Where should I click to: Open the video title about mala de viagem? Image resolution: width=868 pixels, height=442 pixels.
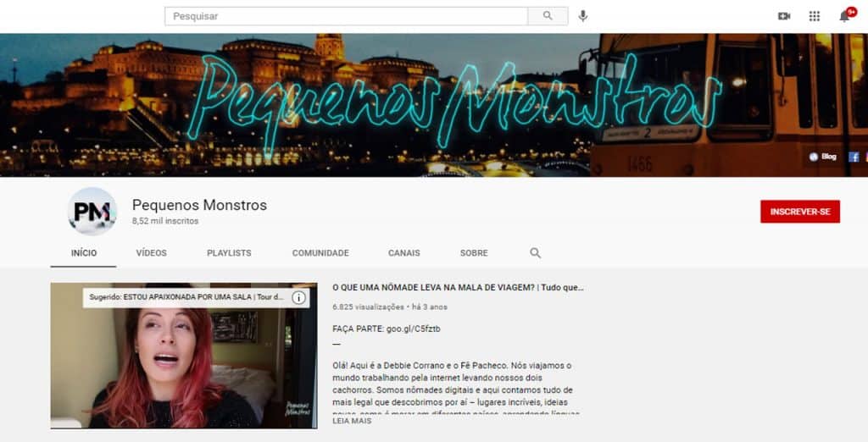coord(458,288)
